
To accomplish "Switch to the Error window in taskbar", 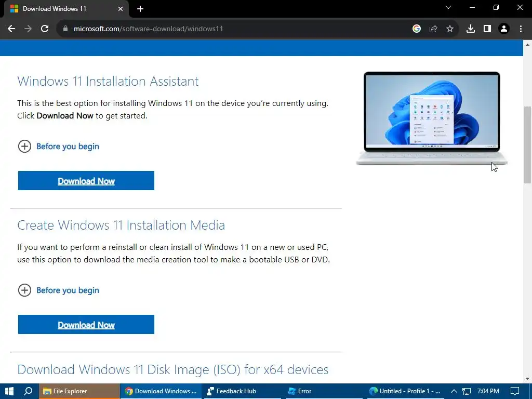I will (x=324, y=391).
